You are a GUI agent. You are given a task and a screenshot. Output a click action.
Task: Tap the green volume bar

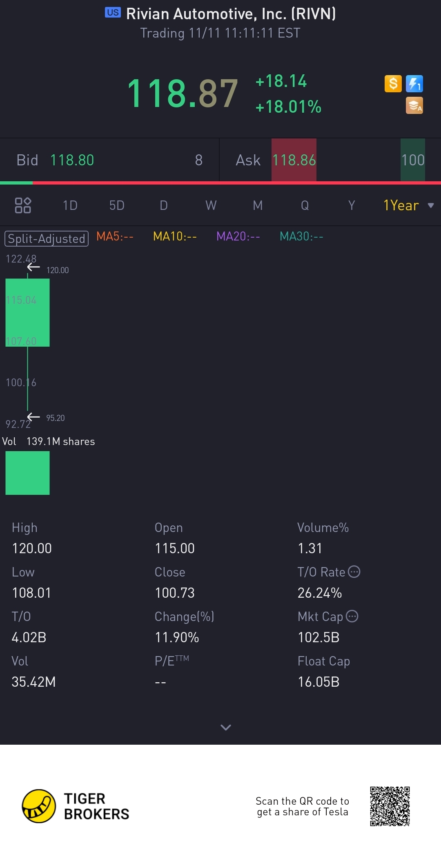pyautogui.click(x=27, y=473)
